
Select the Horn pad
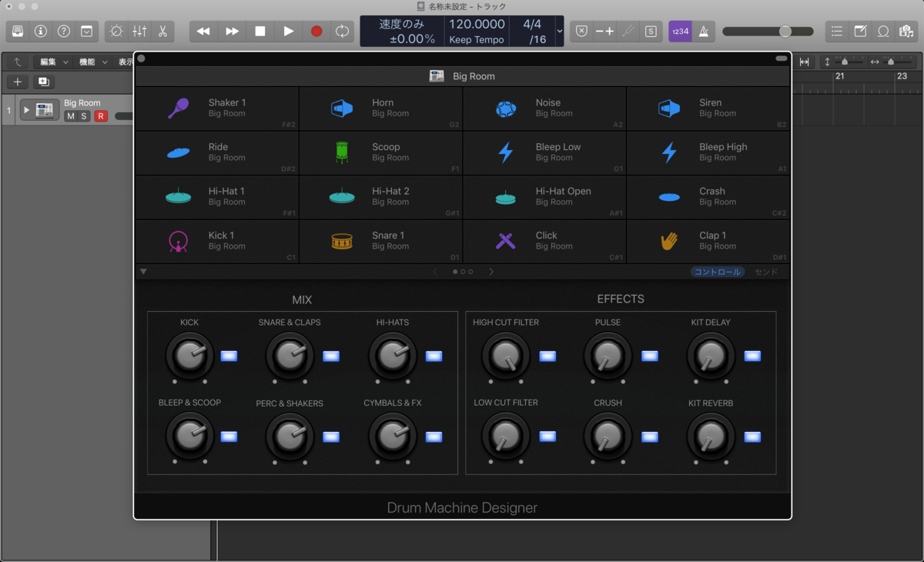point(381,109)
